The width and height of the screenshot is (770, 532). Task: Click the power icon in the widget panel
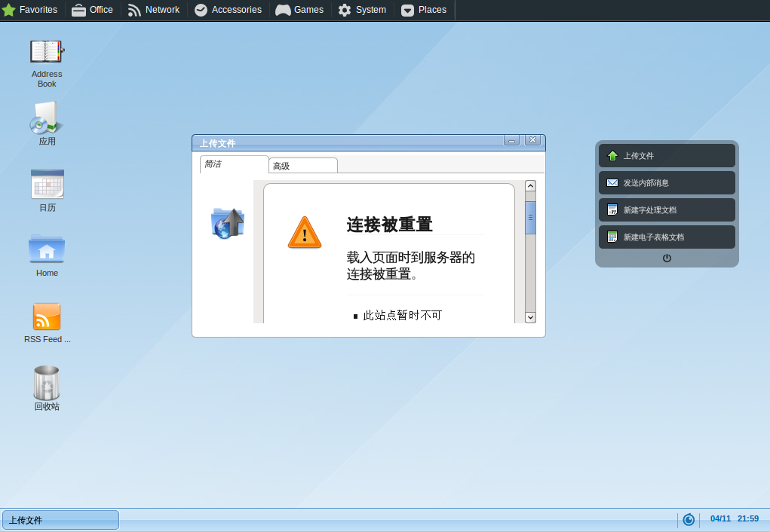pyautogui.click(x=667, y=258)
